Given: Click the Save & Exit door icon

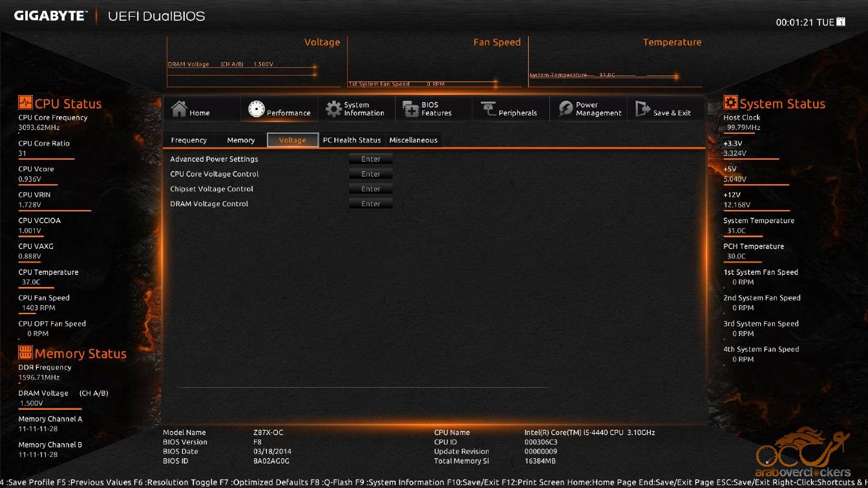Looking at the screenshot, I should (x=642, y=109).
